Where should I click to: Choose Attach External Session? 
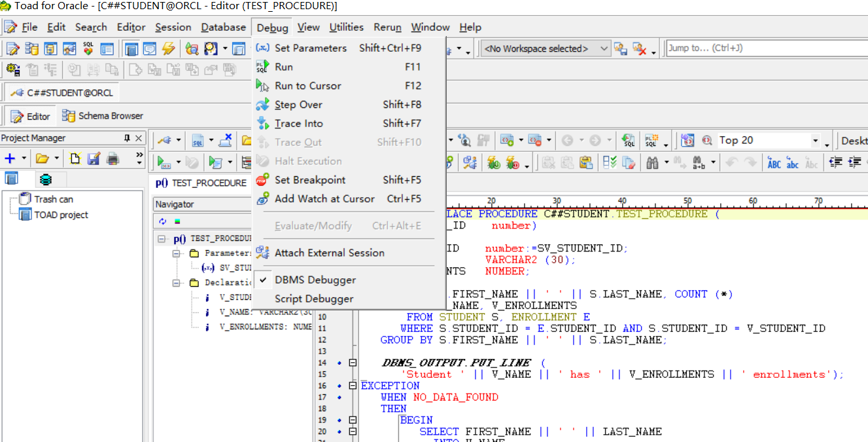tap(349, 253)
